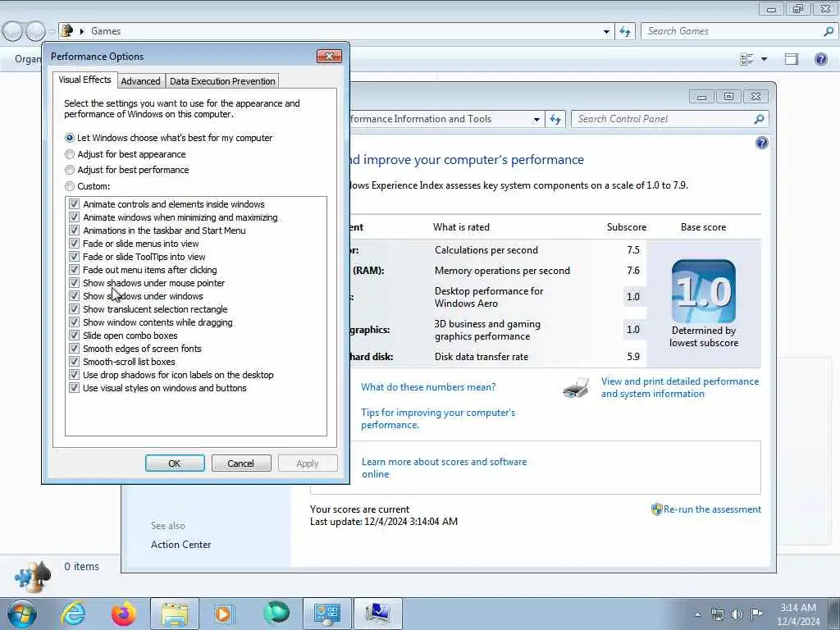Click the shield icon beside Re-run assessment
The image size is (840, 630).
click(656, 509)
